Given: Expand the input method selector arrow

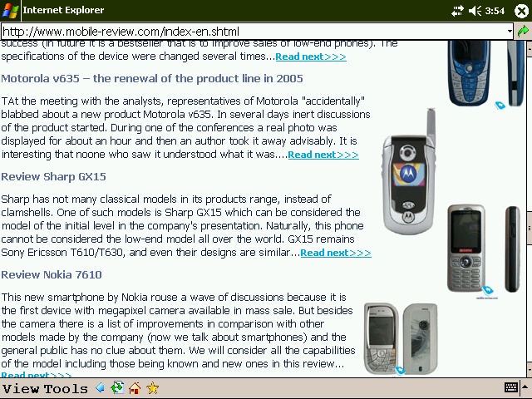Looking at the screenshot, I should pos(525,387).
